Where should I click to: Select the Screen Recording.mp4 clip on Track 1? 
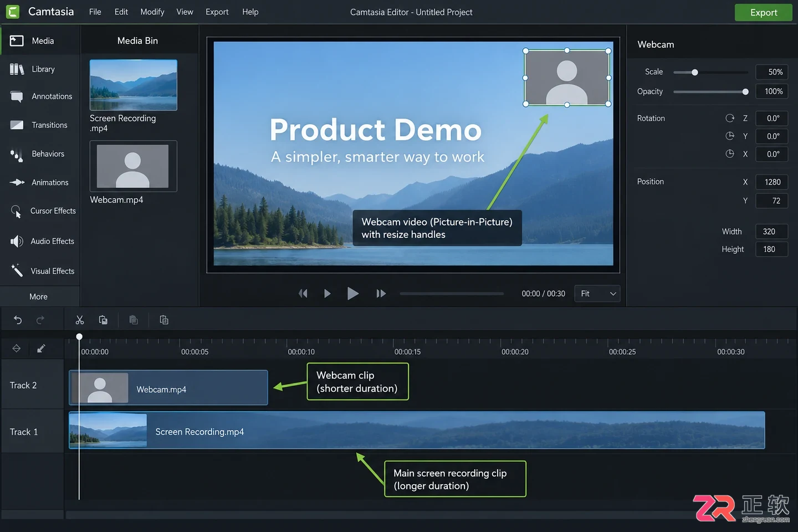tap(417, 431)
